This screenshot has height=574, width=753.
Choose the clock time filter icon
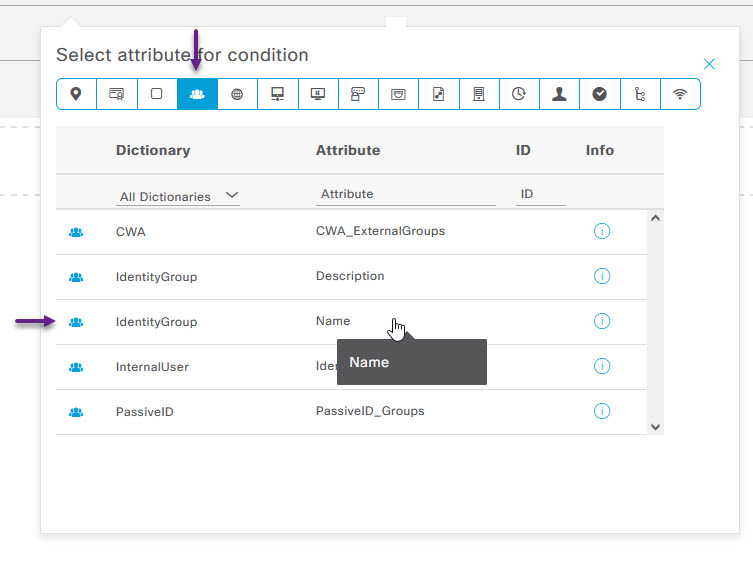point(519,94)
